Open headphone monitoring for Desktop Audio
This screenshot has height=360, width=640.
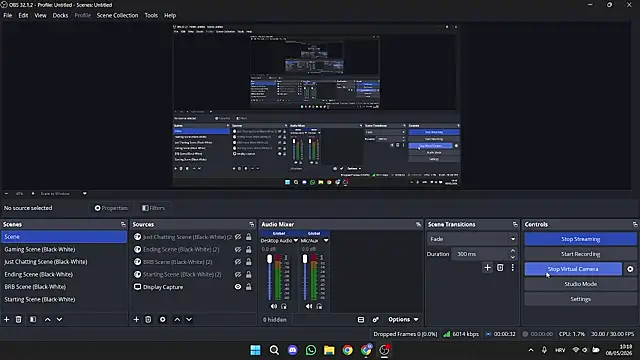coord(284,307)
